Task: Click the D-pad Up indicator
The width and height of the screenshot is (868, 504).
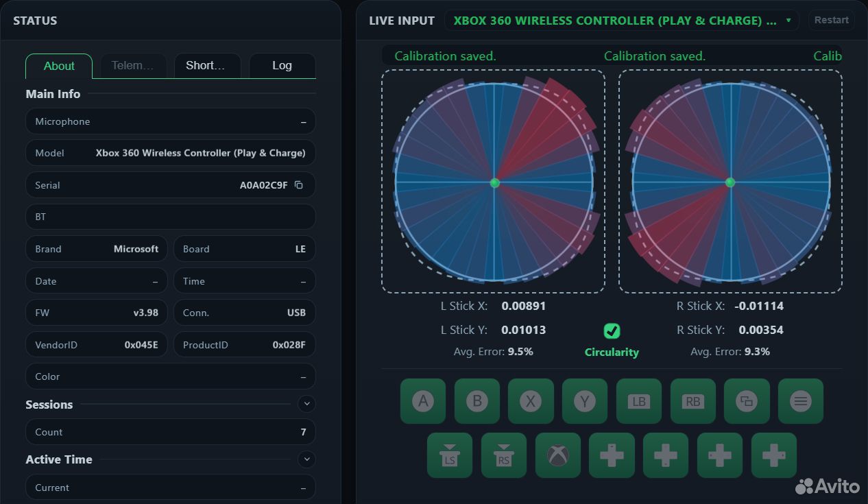Action: 612,455
